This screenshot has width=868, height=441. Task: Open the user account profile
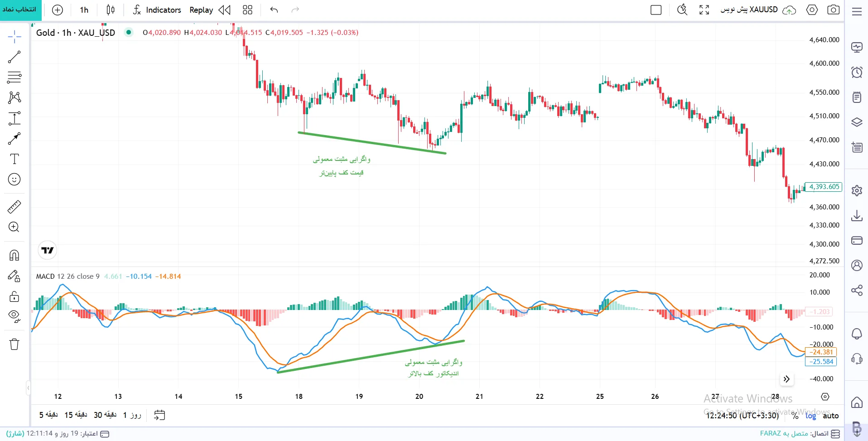(857, 265)
